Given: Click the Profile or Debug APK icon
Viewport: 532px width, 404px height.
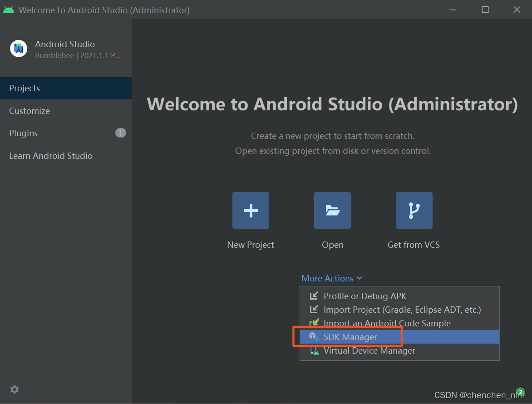Looking at the screenshot, I should click(x=314, y=296).
